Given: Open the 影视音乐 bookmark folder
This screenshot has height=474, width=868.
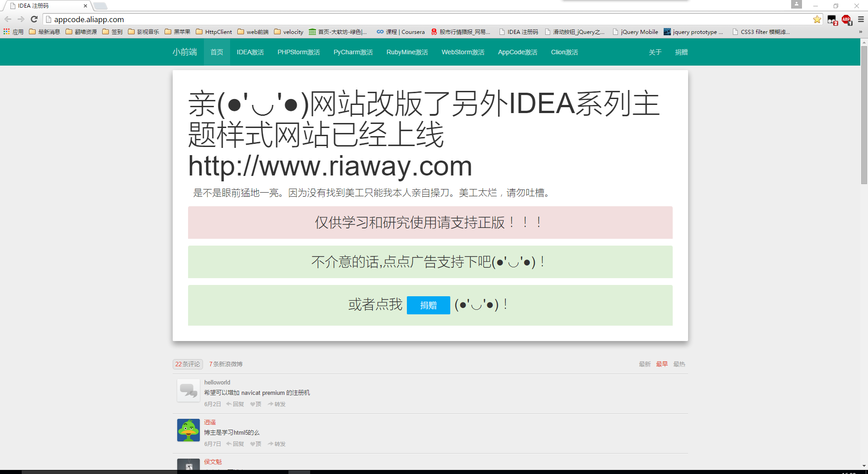Looking at the screenshot, I should pyautogui.click(x=144, y=32).
